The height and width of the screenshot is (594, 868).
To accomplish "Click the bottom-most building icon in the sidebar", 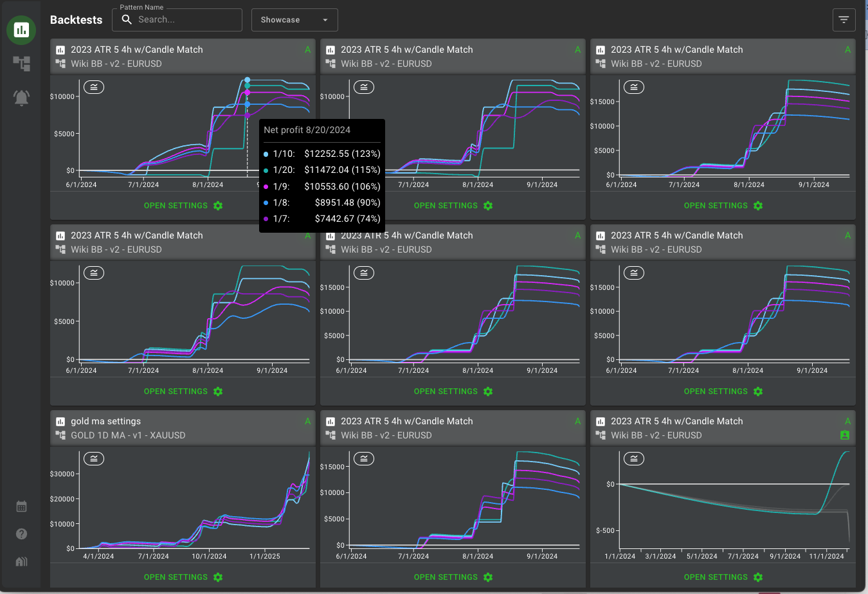I will click(x=21, y=562).
